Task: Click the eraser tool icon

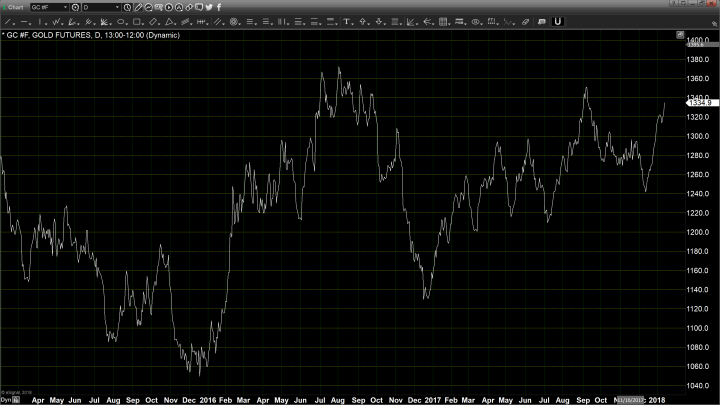Action: click(525, 22)
